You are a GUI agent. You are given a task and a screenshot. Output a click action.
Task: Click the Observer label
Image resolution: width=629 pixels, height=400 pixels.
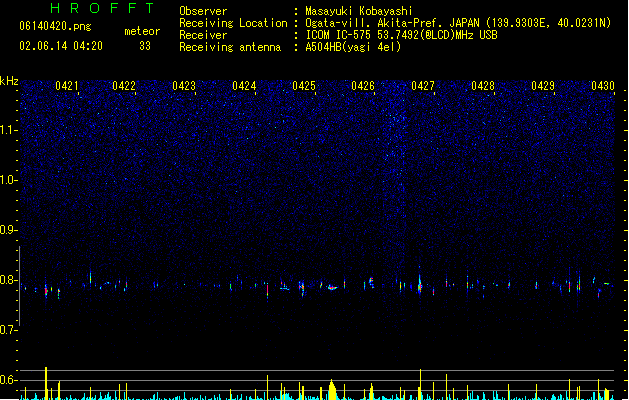203,11
